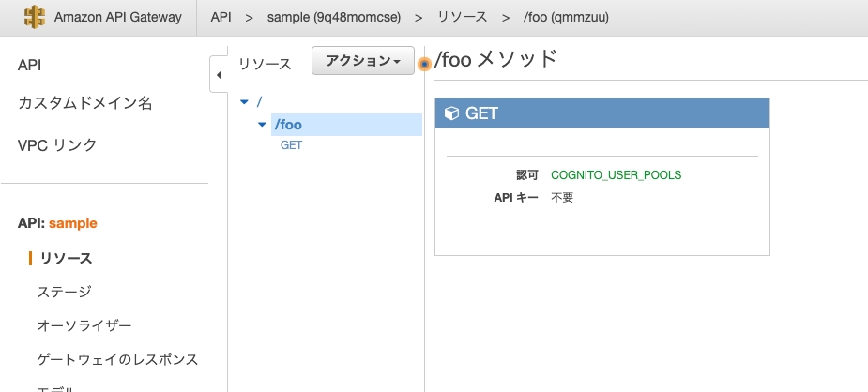
Task: Open オーソライザー in the sidebar
Action: [x=84, y=325]
